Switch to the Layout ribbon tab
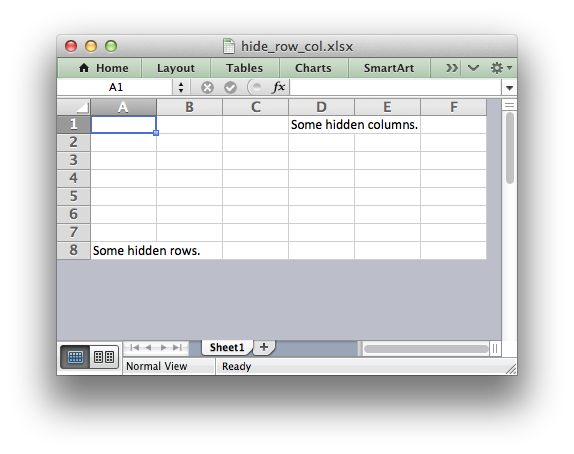Image resolution: width=574 pixels, height=454 pixels. [176, 68]
